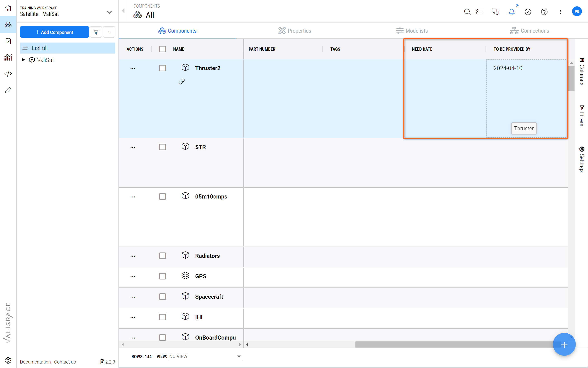This screenshot has width=588, height=368.
Task: Open actions menu for Thruster2 row
Action: point(133,68)
